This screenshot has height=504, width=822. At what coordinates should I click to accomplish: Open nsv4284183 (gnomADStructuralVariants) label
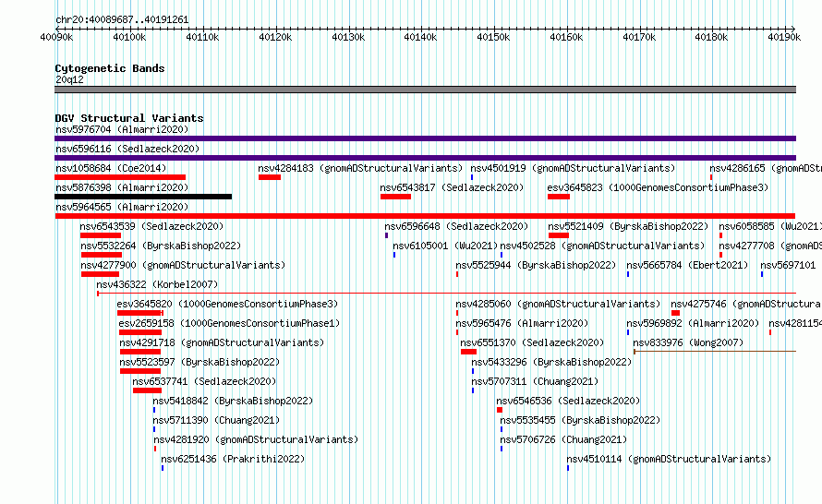[x=361, y=168]
